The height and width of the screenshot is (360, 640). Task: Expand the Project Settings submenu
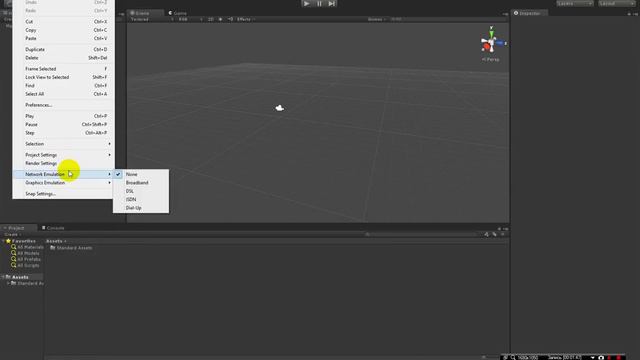coord(63,155)
